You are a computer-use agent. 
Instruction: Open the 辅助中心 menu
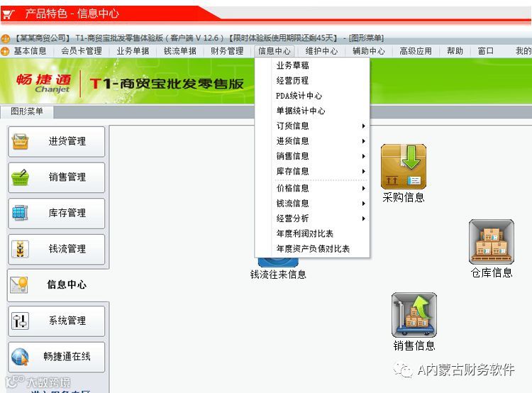click(x=368, y=51)
